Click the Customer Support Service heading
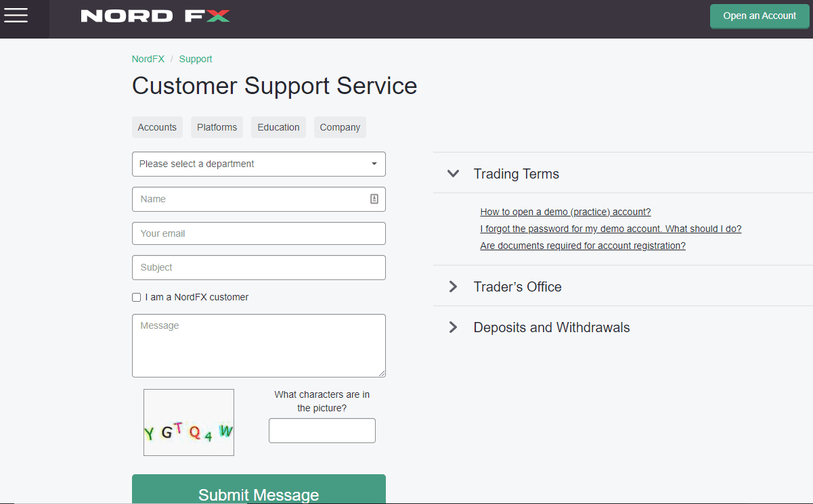This screenshot has height=504, width=813. [274, 86]
